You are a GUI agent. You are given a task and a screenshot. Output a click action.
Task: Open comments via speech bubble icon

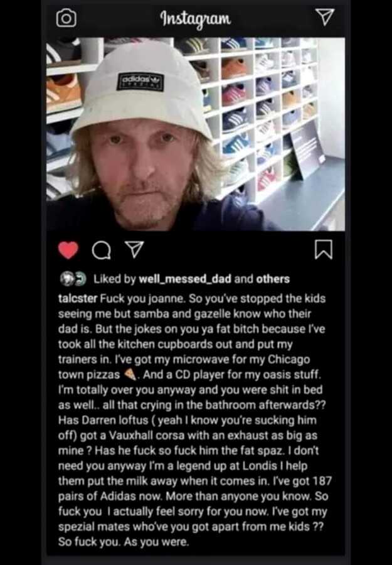(x=101, y=250)
